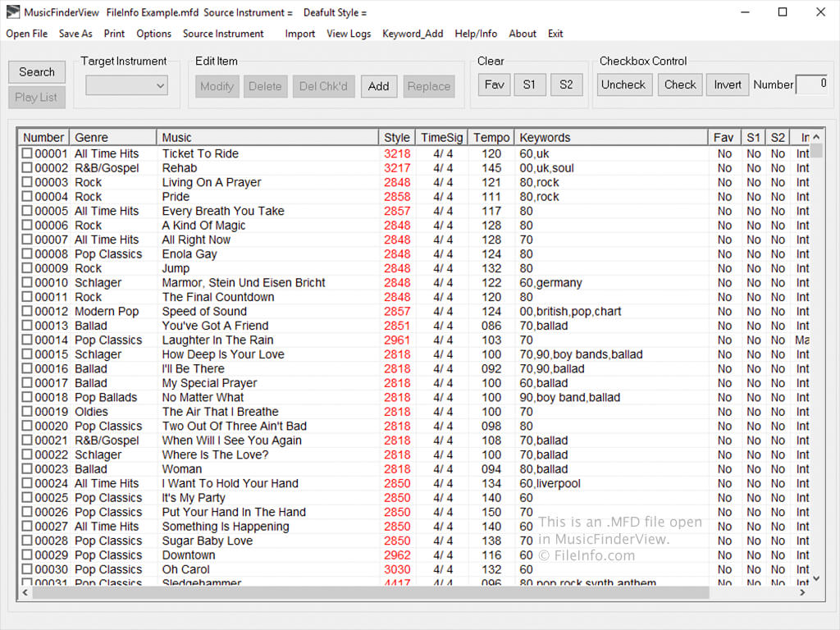Tick checkbox next to Living On A Prayer

pyautogui.click(x=27, y=182)
